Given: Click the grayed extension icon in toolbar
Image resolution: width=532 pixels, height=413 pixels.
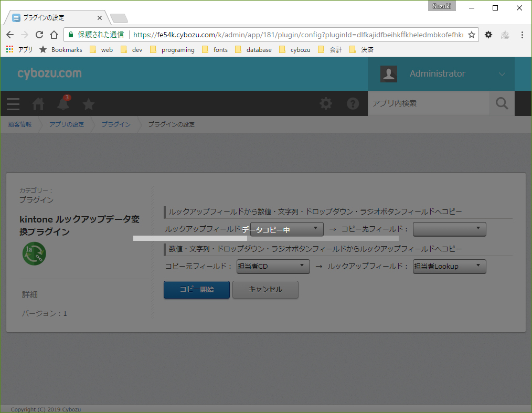Looking at the screenshot, I should pos(505,35).
